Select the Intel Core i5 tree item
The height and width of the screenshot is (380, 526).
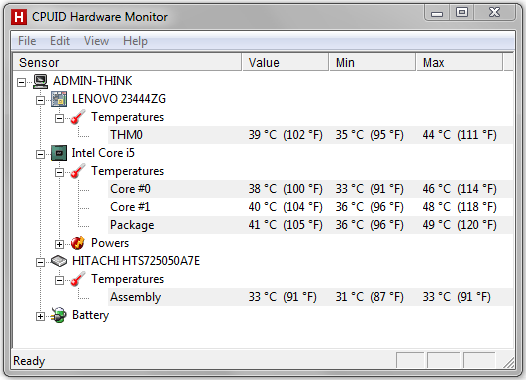[103, 153]
